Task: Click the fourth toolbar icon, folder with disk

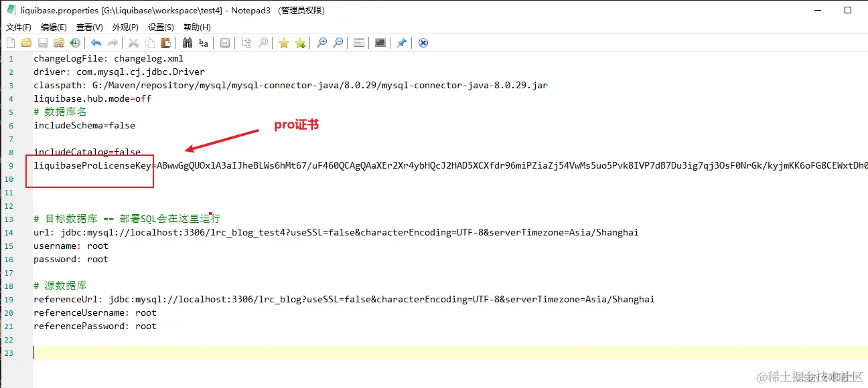Action: (59, 43)
